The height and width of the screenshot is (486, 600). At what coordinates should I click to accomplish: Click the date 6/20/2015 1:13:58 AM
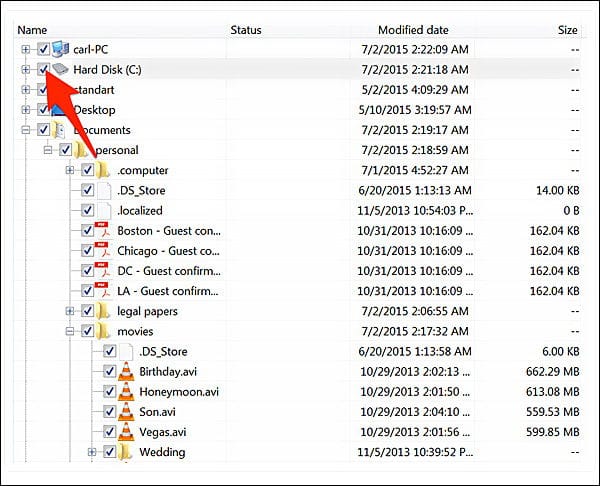coord(415,351)
